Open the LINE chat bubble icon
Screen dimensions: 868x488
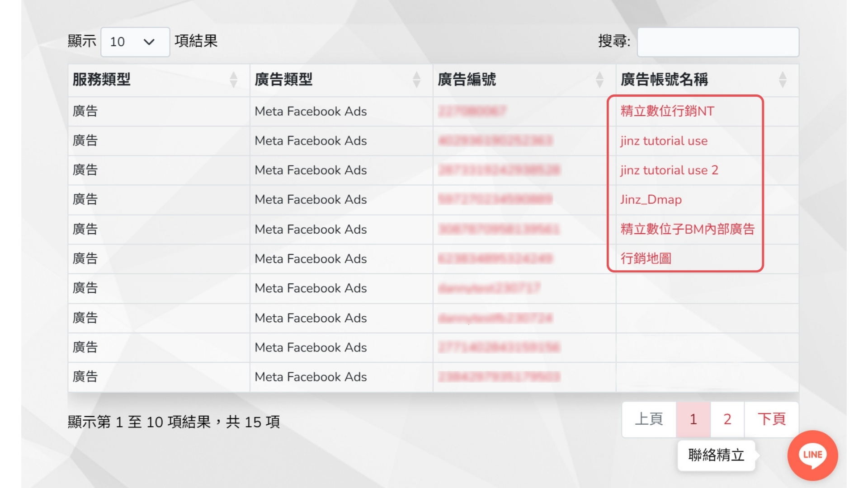812,455
